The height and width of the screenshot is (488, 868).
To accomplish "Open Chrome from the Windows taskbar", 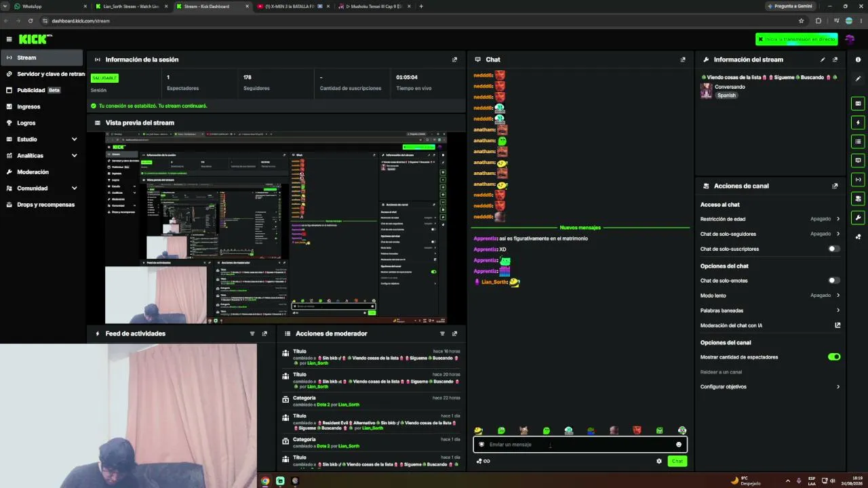I will (x=265, y=481).
